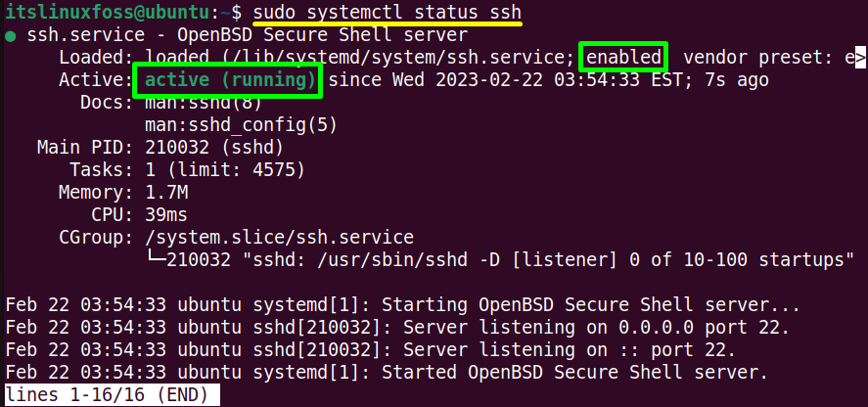Click the Memory value 1.7M

point(166,193)
